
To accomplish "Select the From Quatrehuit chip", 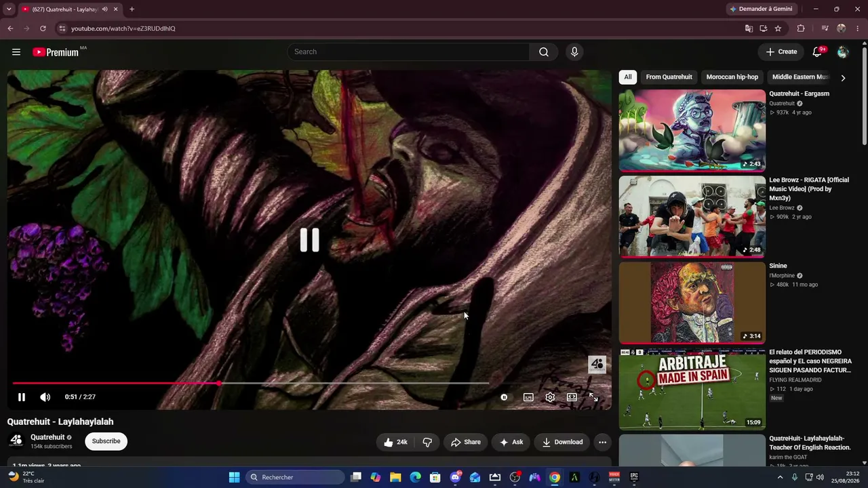I will coord(669,77).
